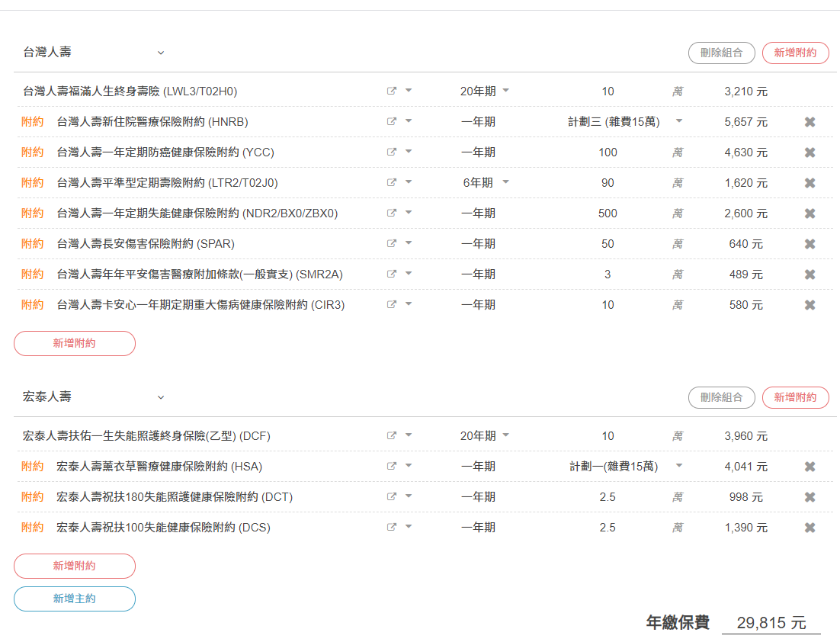Viewport: 840px width, 642px height.
Task: Select the 29,815 元 annual premium total
Action: 771,623
